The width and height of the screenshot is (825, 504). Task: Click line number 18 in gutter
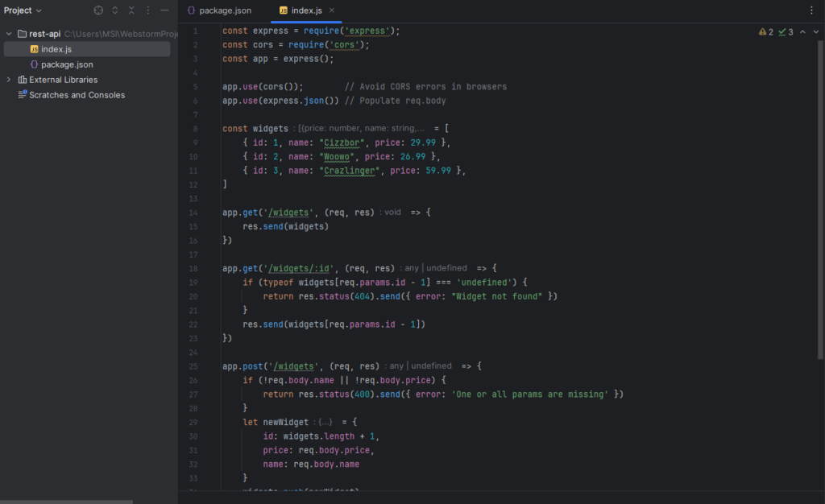pos(193,269)
